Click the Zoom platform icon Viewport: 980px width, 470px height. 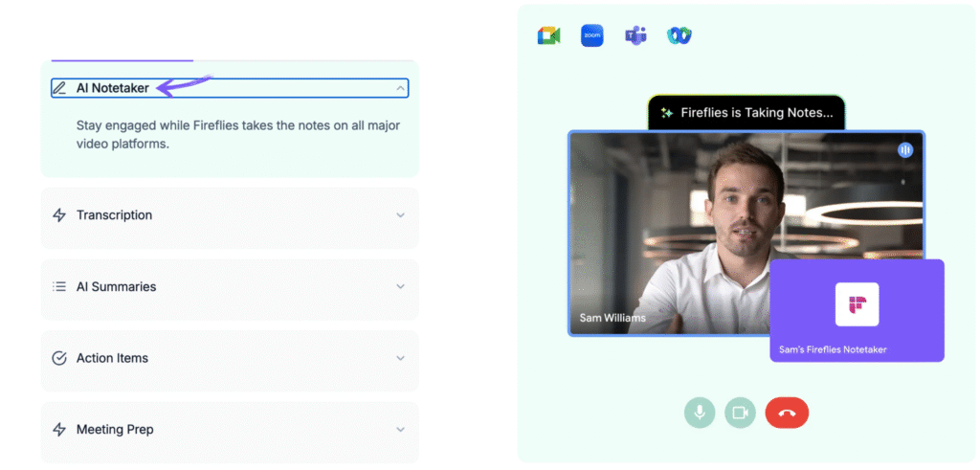(592, 36)
